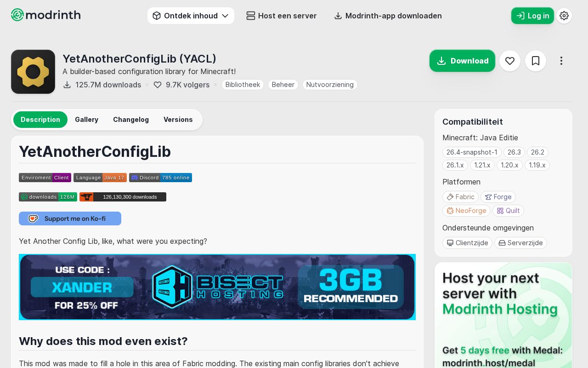Click the CurseForge 126,130,300 downloads badge
The height and width of the screenshot is (368, 588).
pyautogui.click(x=123, y=197)
